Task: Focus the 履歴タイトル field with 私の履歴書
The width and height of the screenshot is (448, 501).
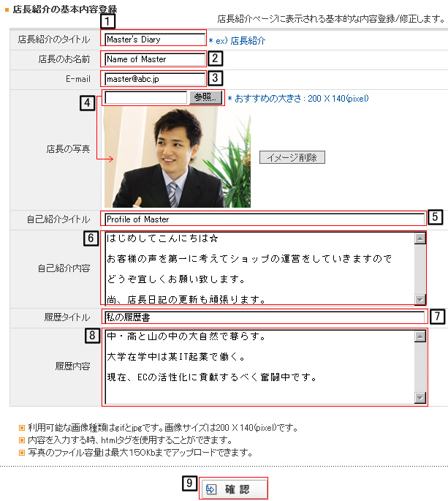Action: [x=265, y=317]
